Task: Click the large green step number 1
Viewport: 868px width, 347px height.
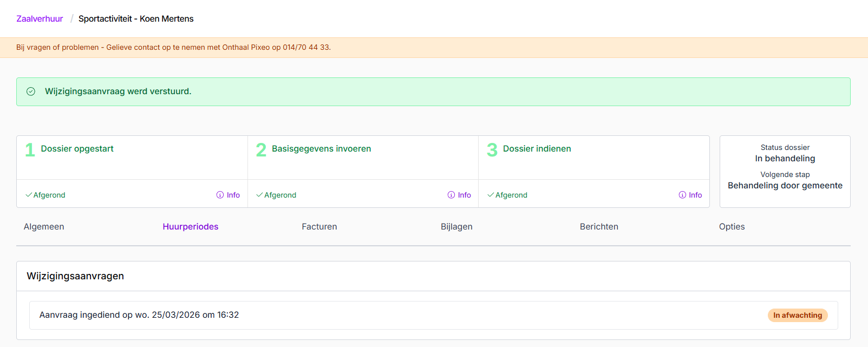Action: pos(30,149)
